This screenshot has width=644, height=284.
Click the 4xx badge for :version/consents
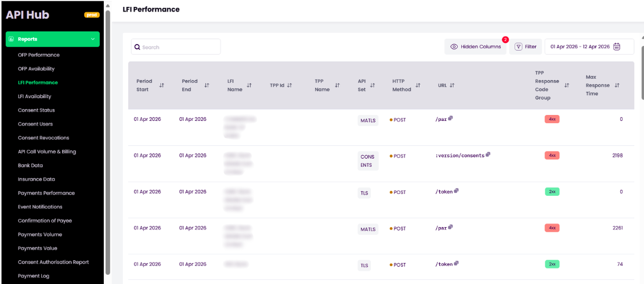[552, 155]
